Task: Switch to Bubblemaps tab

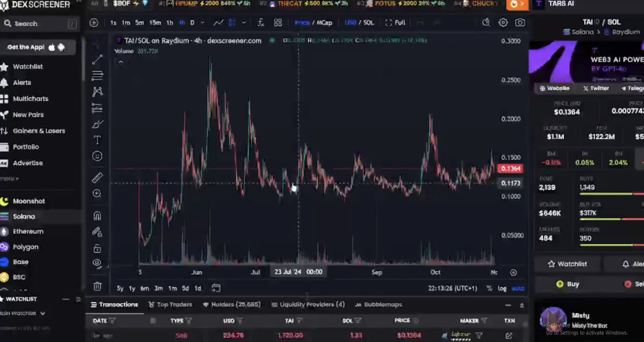Action: 378,304
